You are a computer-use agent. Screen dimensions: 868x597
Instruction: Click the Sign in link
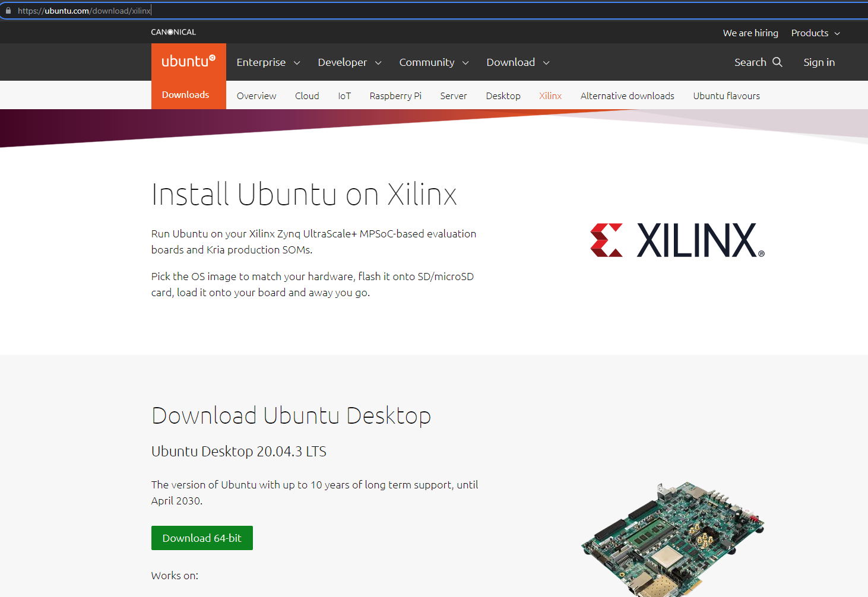coord(819,62)
